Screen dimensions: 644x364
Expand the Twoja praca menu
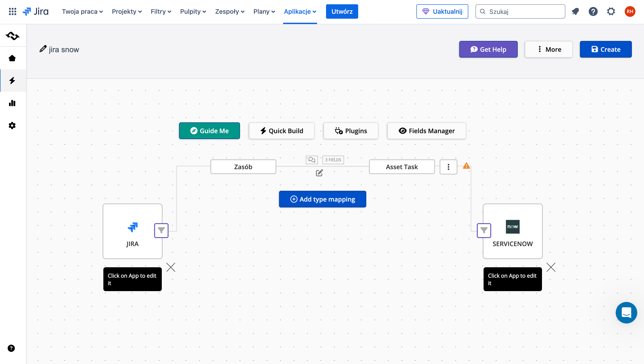[82, 11]
